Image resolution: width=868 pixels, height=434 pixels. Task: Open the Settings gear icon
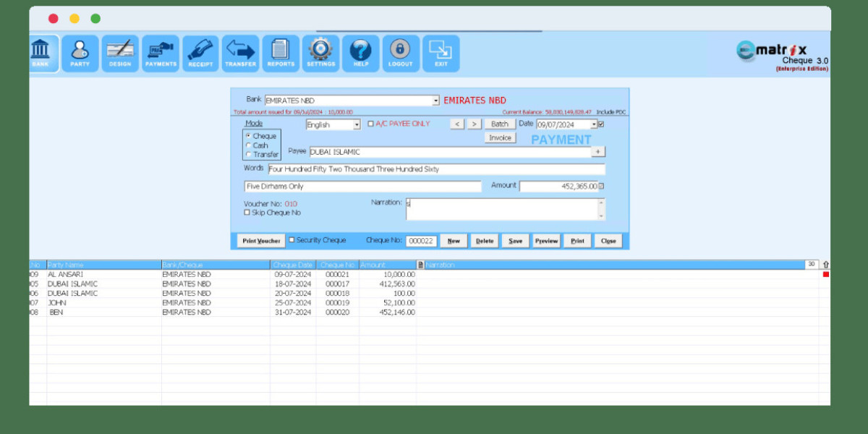(320, 53)
